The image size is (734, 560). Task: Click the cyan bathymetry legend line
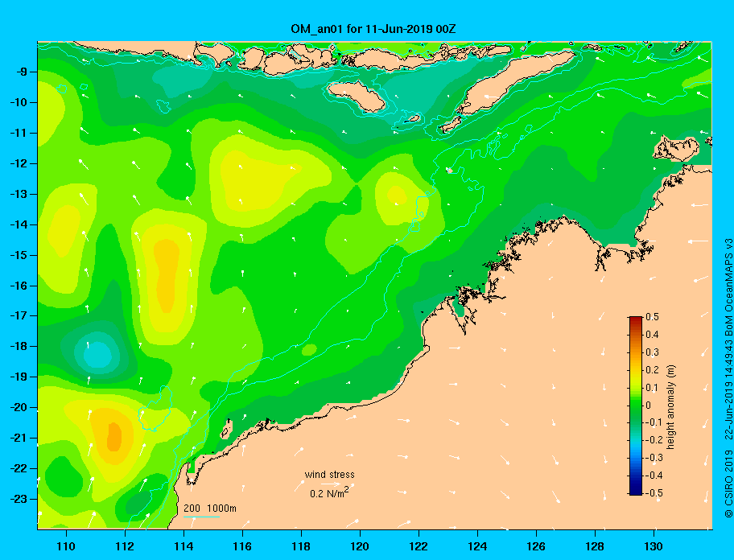click(201, 517)
